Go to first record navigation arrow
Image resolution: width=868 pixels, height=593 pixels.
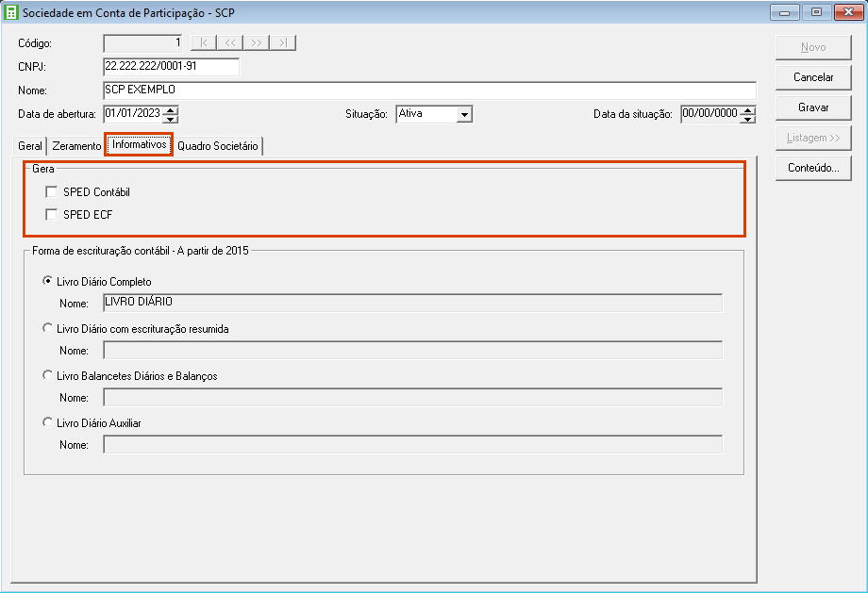pos(204,42)
